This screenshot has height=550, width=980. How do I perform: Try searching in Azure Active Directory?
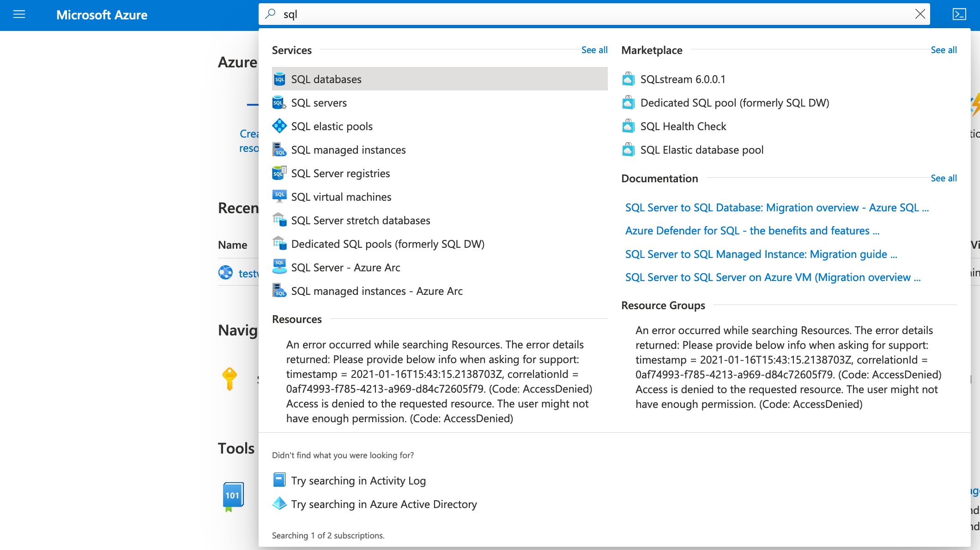tap(383, 504)
